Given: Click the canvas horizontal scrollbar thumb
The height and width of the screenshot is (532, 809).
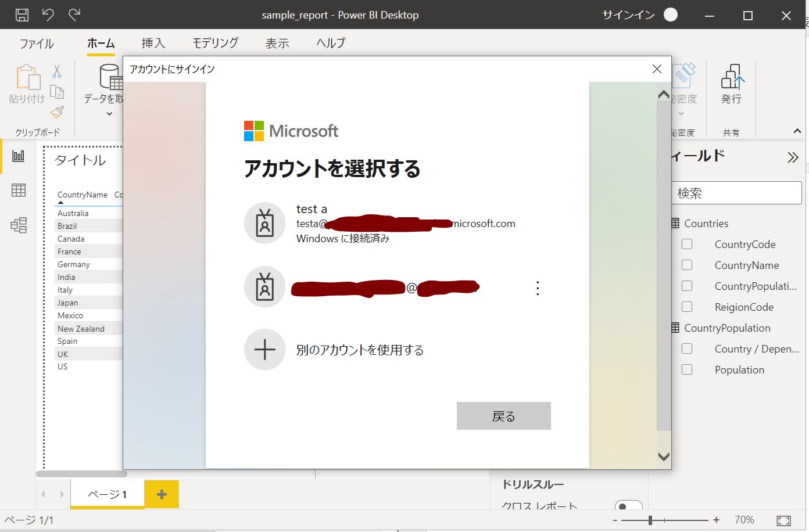Looking at the screenshot, I should (81, 474).
